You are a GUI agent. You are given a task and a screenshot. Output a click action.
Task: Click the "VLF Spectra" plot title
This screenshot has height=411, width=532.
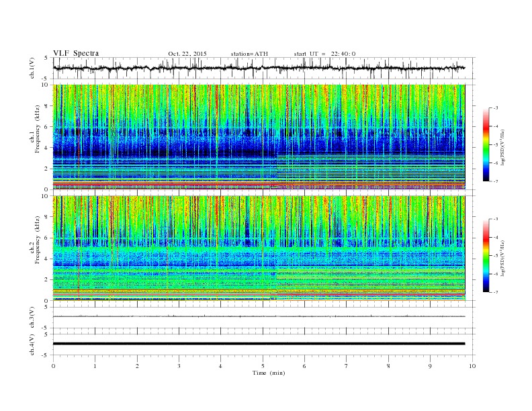[76, 53]
